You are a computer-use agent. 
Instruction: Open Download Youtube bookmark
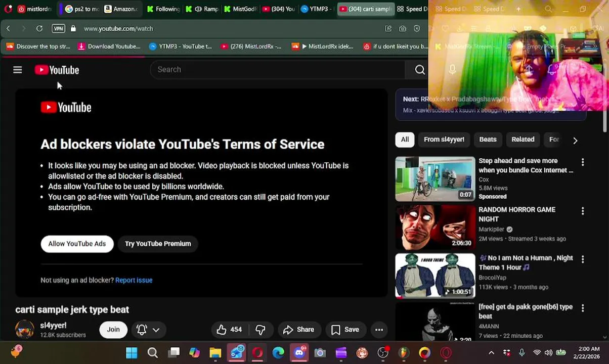click(x=109, y=47)
